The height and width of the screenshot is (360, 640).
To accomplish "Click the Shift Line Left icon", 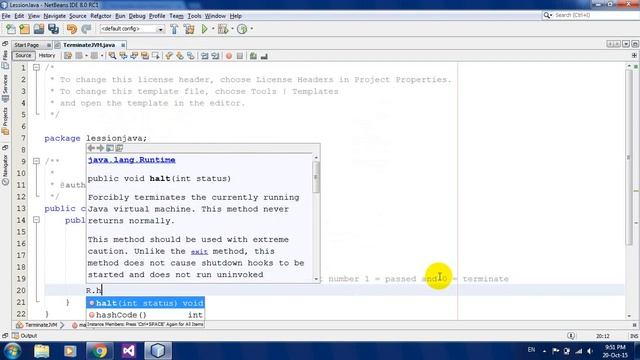I will coord(204,56).
